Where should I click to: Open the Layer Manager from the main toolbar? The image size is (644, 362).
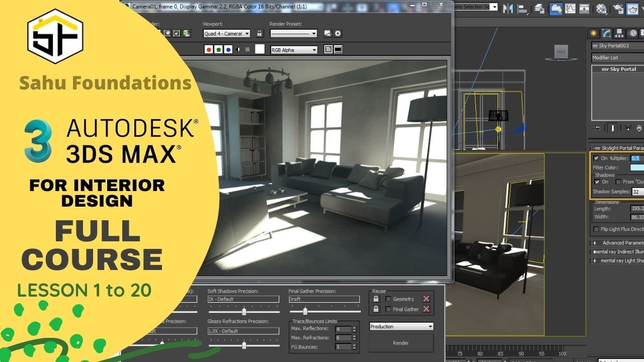click(x=539, y=9)
